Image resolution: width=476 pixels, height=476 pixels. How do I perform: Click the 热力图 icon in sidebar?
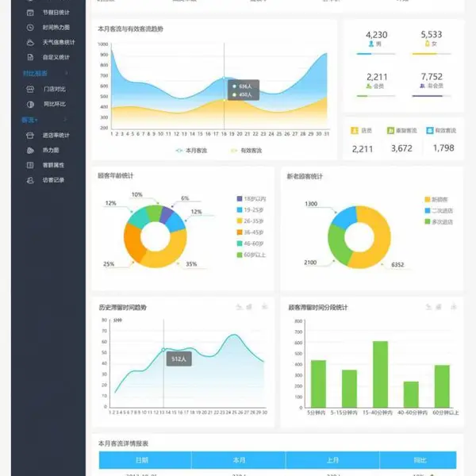click(x=30, y=150)
